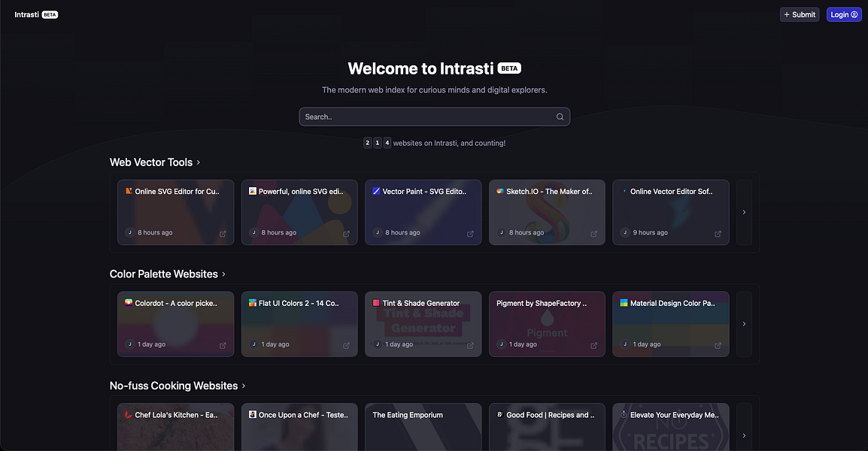Open the Tint & Shade Generator title
This screenshot has height=451, width=868.
pyautogui.click(x=420, y=303)
